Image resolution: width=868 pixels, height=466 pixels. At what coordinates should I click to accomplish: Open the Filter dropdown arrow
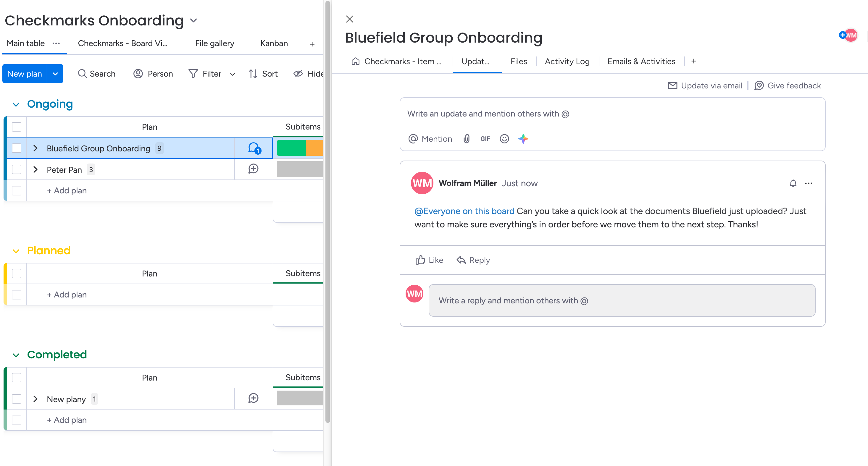[x=233, y=74]
